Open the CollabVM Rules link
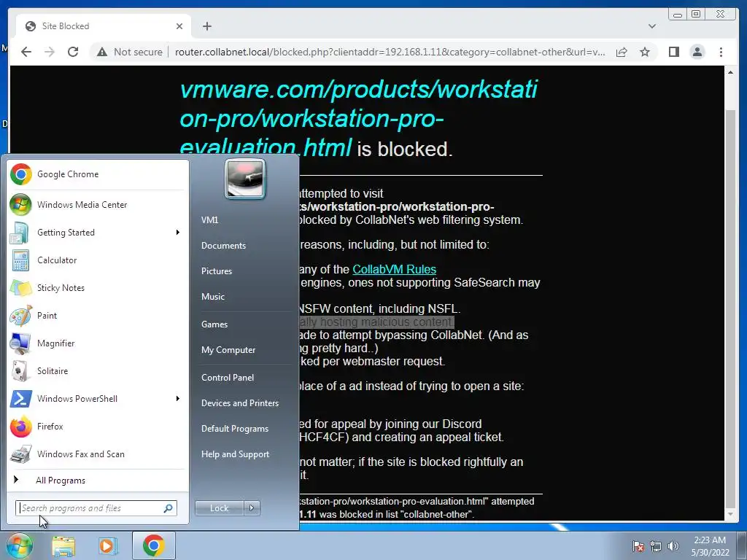Screen dimensions: 747x560 (x=394, y=270)
